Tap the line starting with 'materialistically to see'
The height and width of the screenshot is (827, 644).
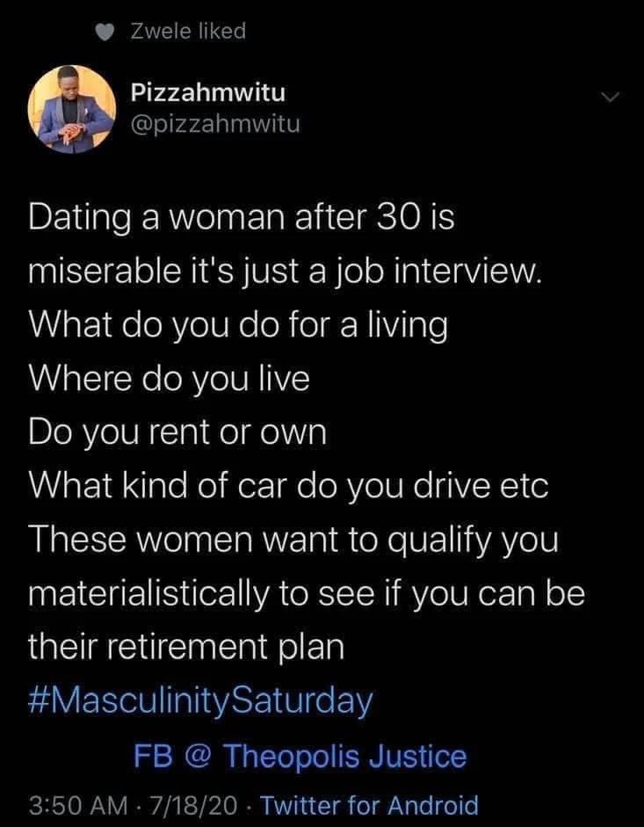pos(307,594)
